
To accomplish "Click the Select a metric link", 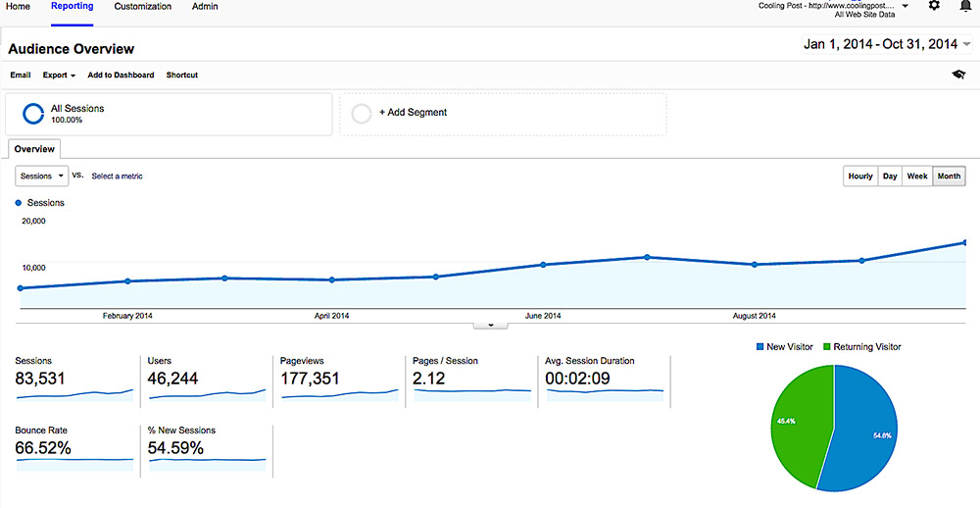I will [x=117, y=177].
